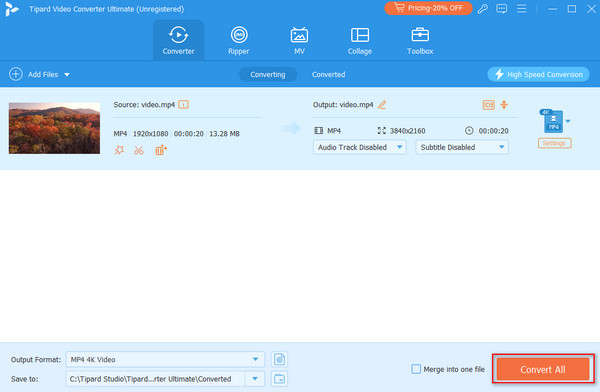This screenshot has width=600, height=392.
Task: Open the Converter tab
Action: point(178,40)
